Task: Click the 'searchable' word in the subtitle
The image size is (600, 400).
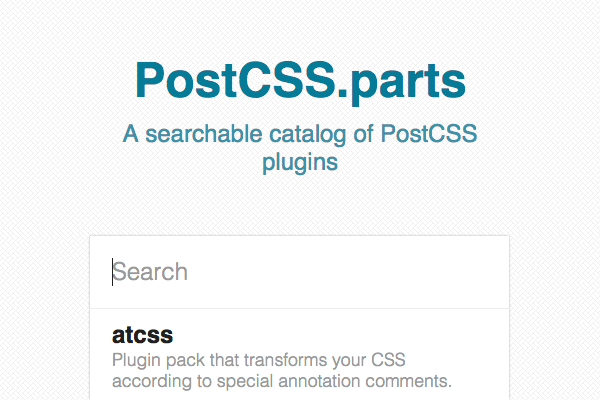Action: tap(204, 134)
